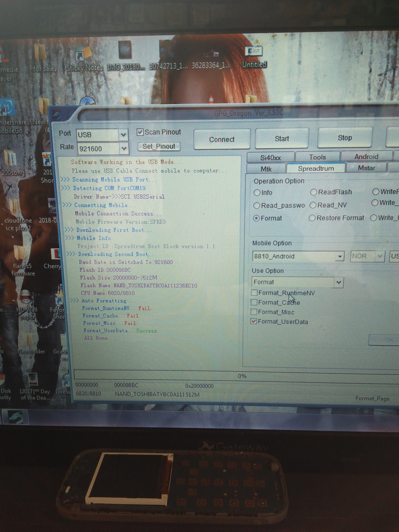This screenshot has height=532, width=399.
Task: Click the Port USB input field
Action: pyautogui.click(x=98, y=135)
